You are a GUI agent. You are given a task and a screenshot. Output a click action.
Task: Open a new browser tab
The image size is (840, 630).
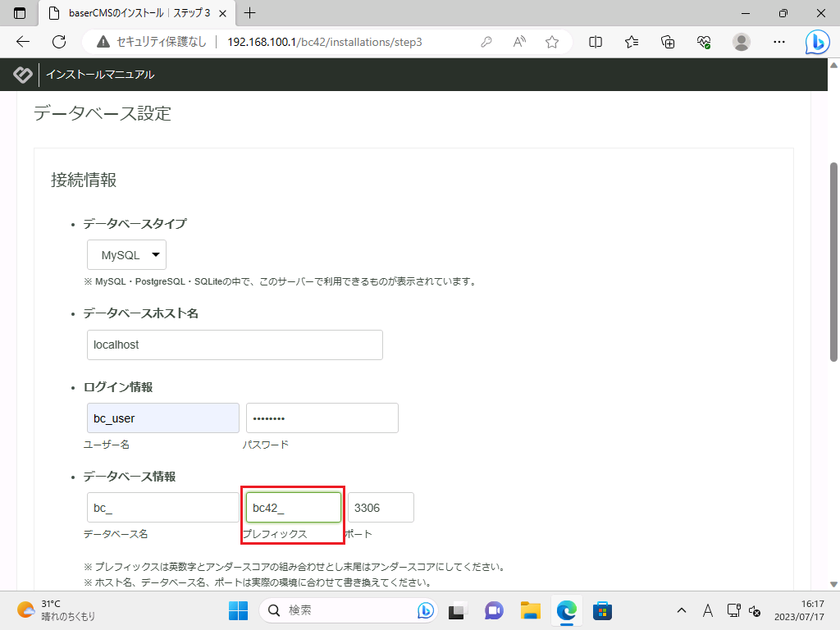[x=250, y=13]
